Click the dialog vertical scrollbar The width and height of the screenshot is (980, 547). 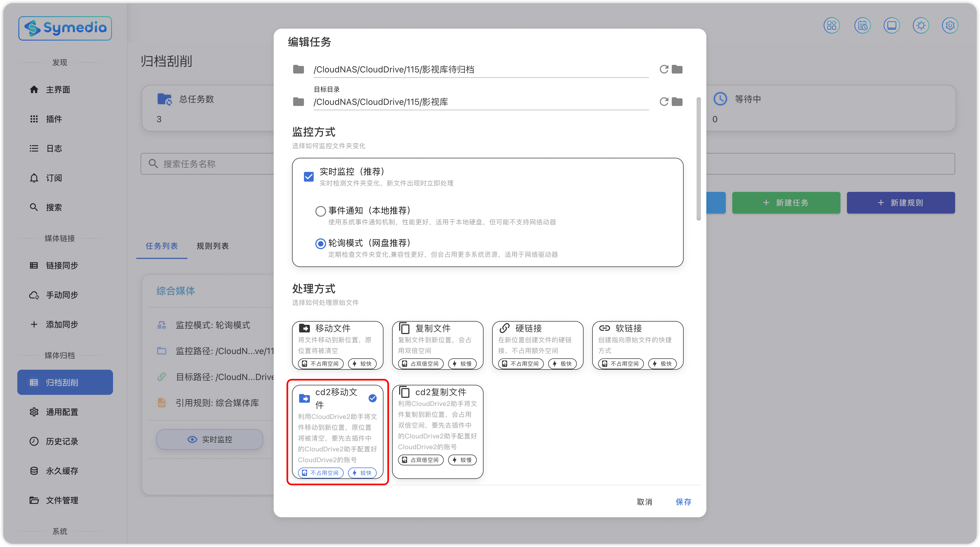click(698, 159)
